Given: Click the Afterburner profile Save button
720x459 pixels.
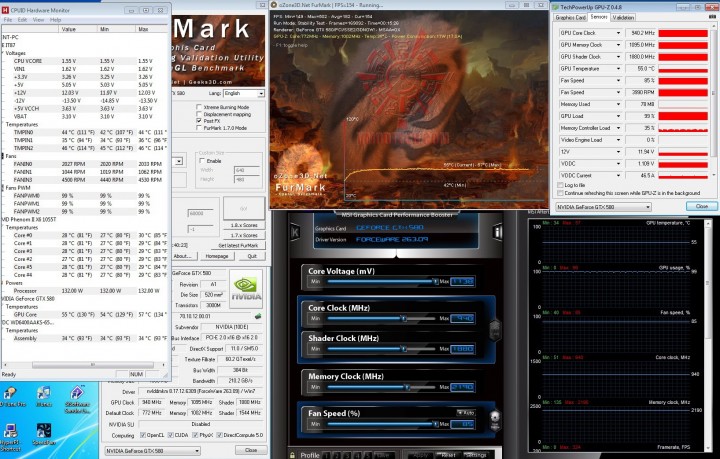Looking at the screenshot, I should pyautogui.click(x=382, y=455).
